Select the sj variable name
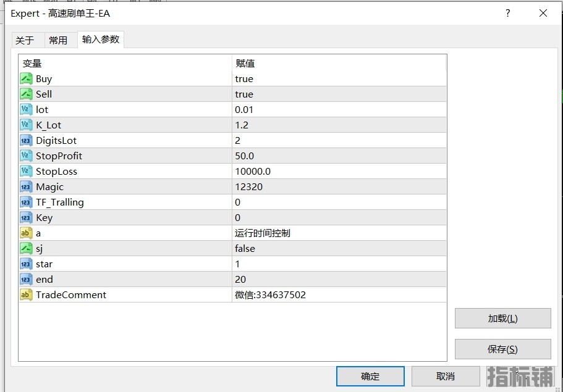 tap(39, 249)
